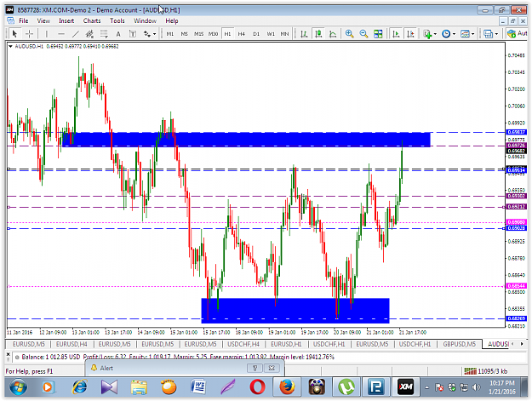The height and width of the screenshot is (401, 532).
Task: Tile windows with the four-pane icon
Action: [378, 33]
